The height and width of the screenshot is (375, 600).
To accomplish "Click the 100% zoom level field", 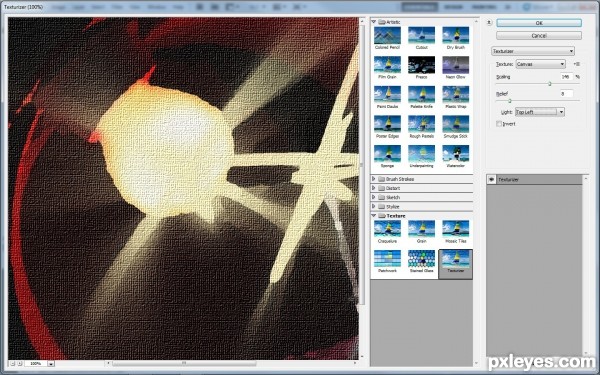I will (36, 363).
